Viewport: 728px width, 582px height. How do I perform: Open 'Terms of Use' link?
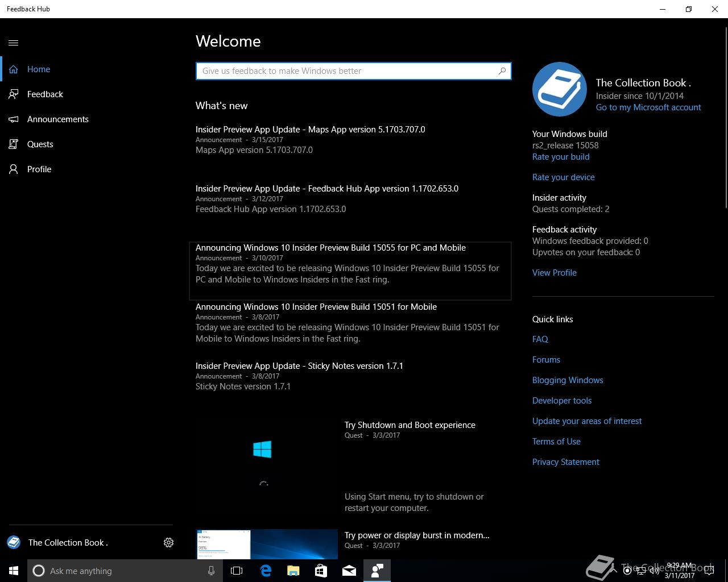tap(556, 442)
